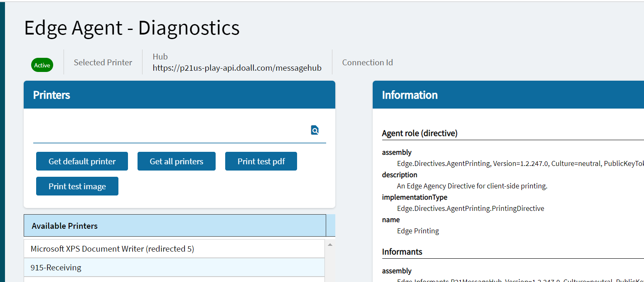Focus the printer search input field
This screenshot has width=644, height=282.
(170, 131)
